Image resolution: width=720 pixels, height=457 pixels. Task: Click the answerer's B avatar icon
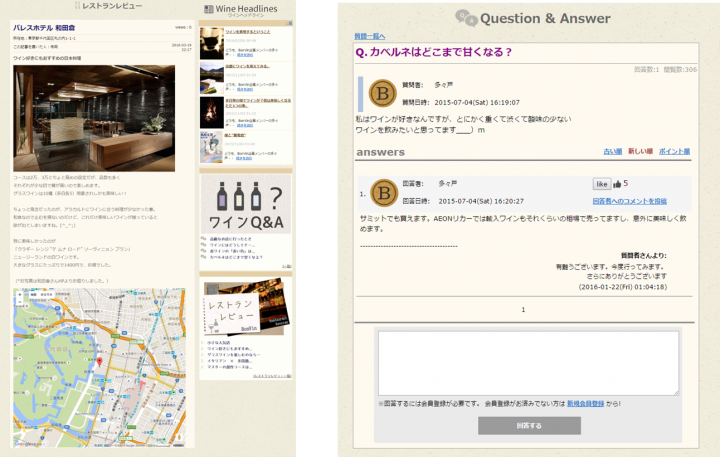tap(384, 192)
